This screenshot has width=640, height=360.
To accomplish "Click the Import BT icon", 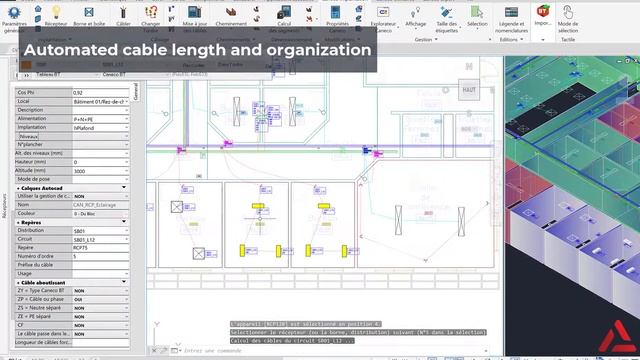I will point(543,11).
